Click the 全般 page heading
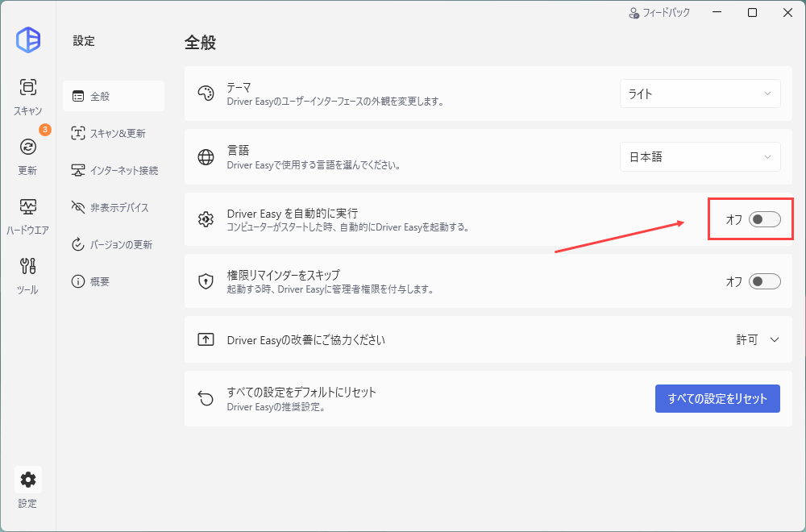Viewport: 806px width, 532px height. 200,42
